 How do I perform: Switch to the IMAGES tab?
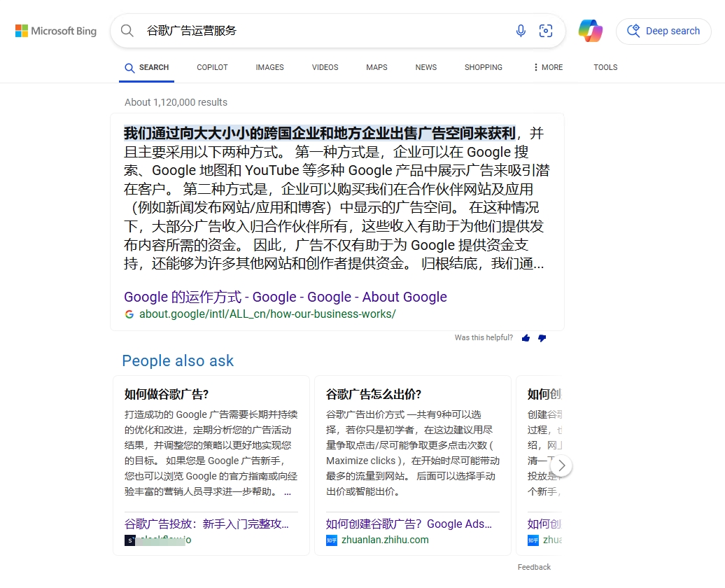coord(269,67)
